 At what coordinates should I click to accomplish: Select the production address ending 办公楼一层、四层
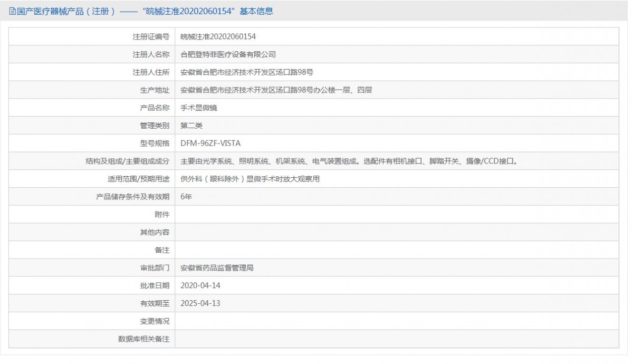(276, 90)
